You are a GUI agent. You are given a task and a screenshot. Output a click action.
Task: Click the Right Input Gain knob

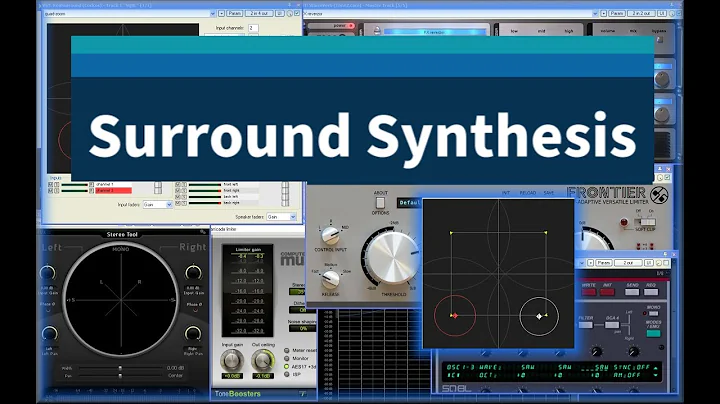point(193,273)
